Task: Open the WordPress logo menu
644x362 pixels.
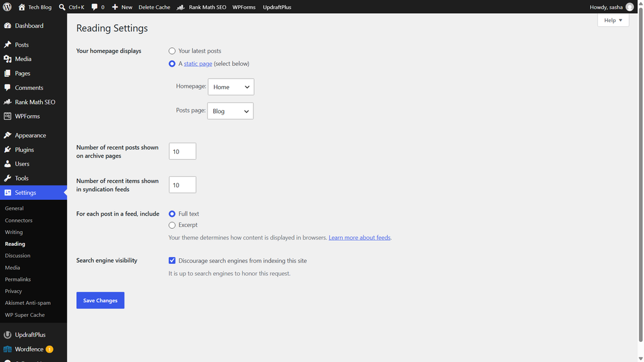Action: (x=7, y=7)
